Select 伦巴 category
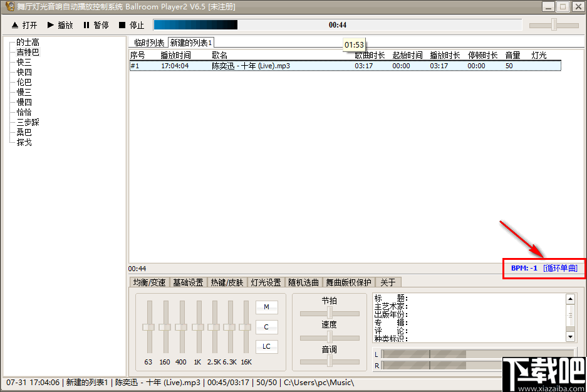Screen dimensions: 587x392 (x=24, y=82)
